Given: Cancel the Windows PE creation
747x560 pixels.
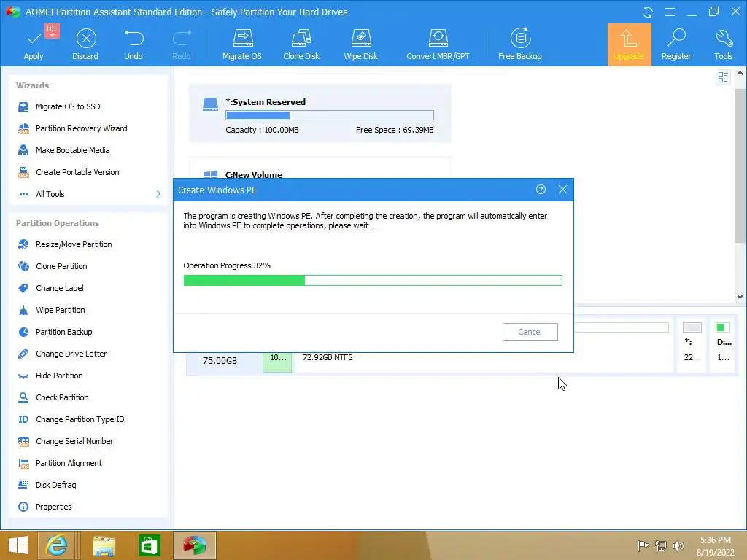Looking at the screenshot, I should 530,332.
